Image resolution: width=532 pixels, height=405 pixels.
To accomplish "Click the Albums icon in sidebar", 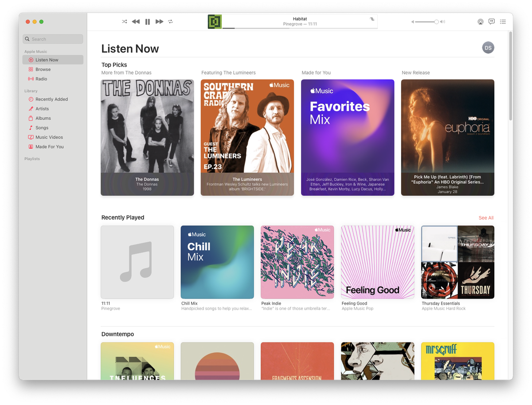I will (31, 118).
